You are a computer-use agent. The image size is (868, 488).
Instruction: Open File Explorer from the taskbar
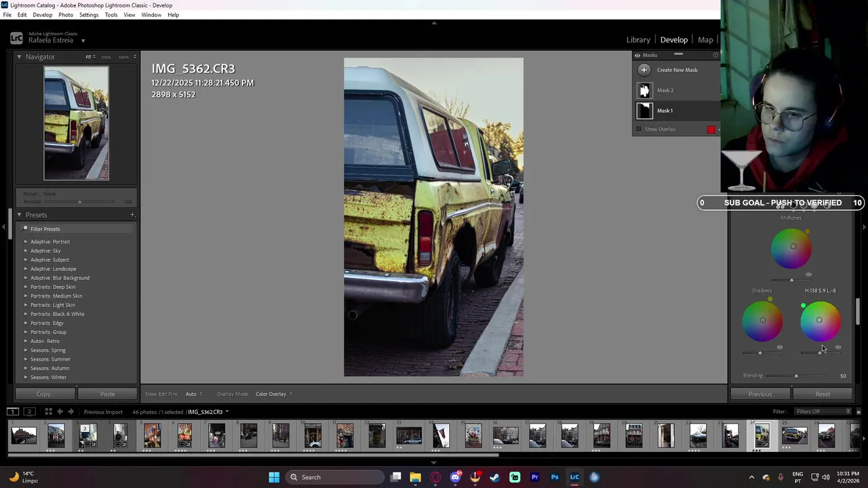click(x=415, y=477)
